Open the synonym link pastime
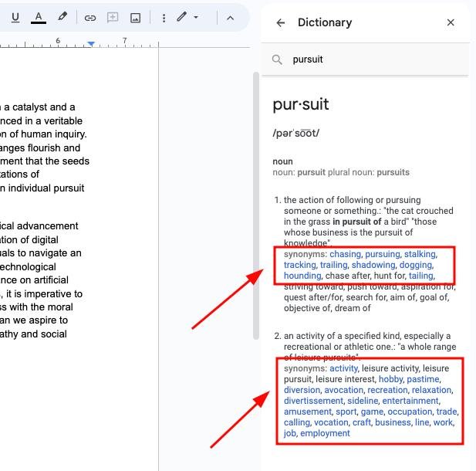Image resolution: width=476 pixels, height=471 pixels. pyautogui.click(x=423, y=379)
